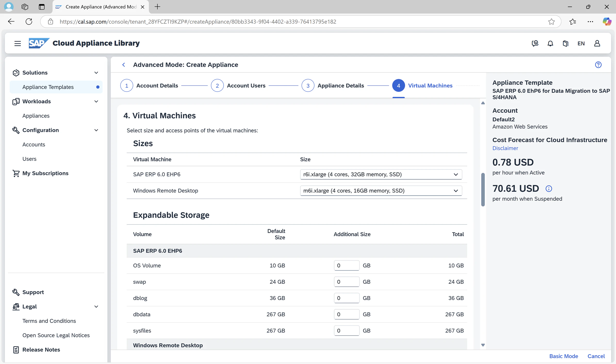This screenshot has width=616, height=364.
Task: Open the EN language selector
Action: click(581, 43)
